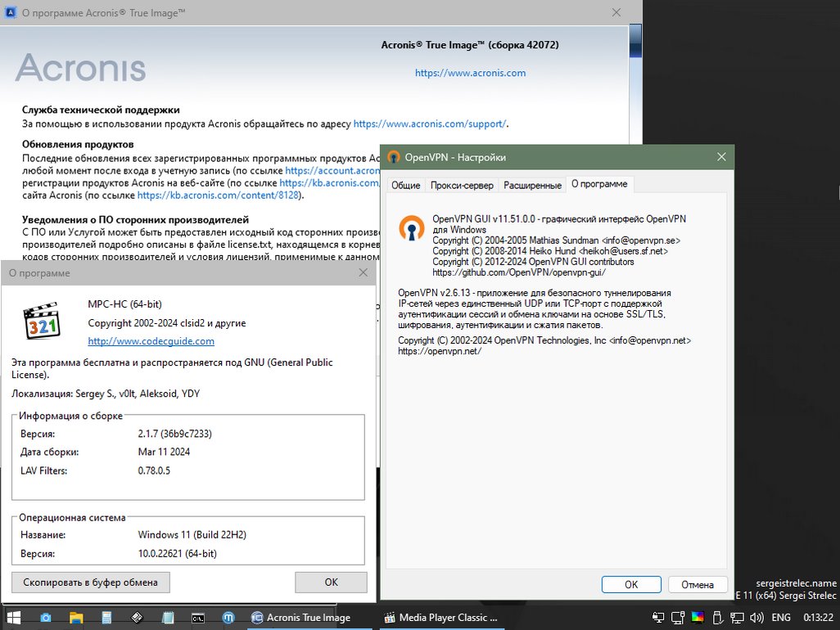The image size is (840, 630).
Task: Click the https://openvpn.net/ URL text
Action: coord(440,351)
